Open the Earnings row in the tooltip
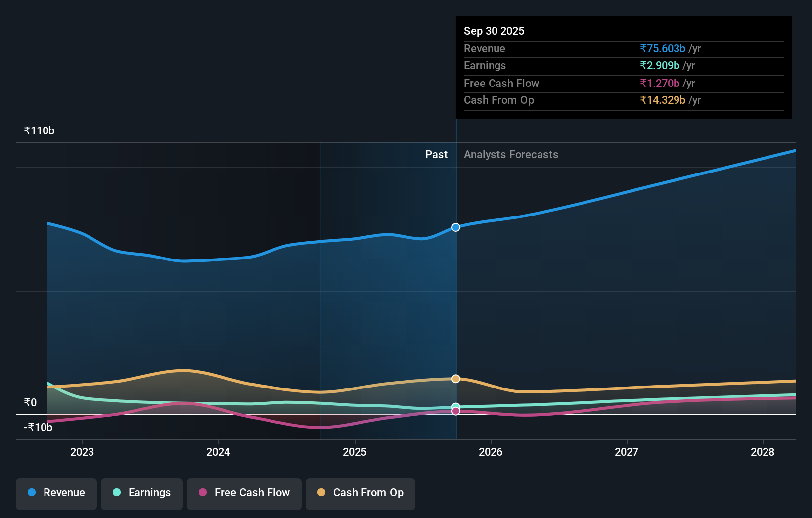Screen dimensions: 812x518 pos(624,66)
